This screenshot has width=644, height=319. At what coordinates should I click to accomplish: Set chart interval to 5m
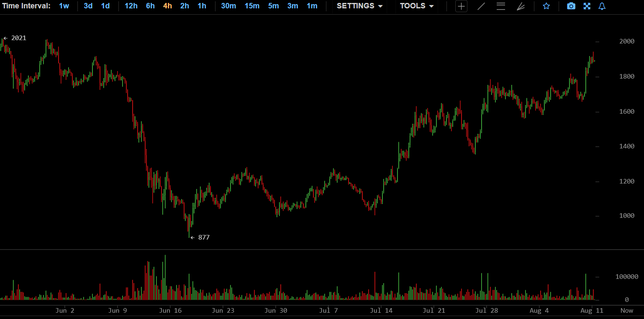click(273, 6)
